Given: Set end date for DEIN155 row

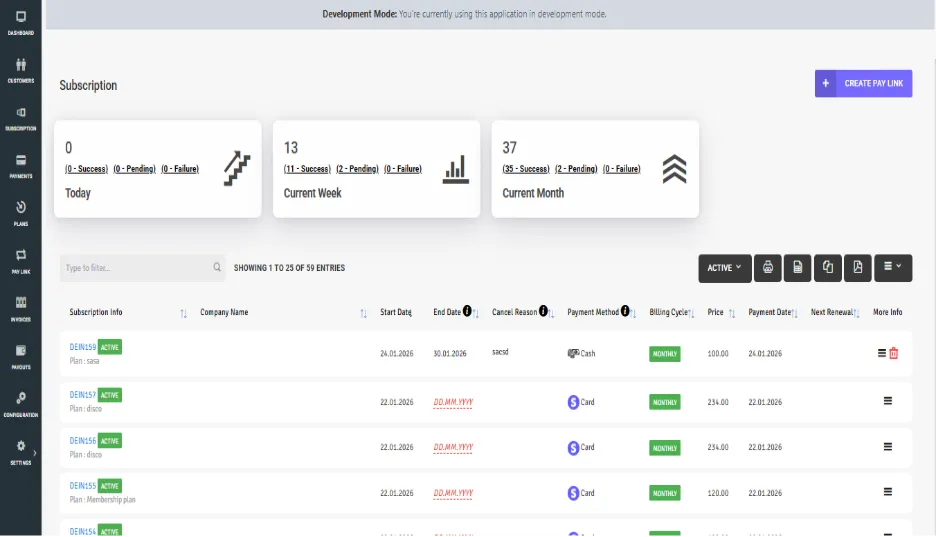Looking at the screenshot, I should (x=453, y=493).
